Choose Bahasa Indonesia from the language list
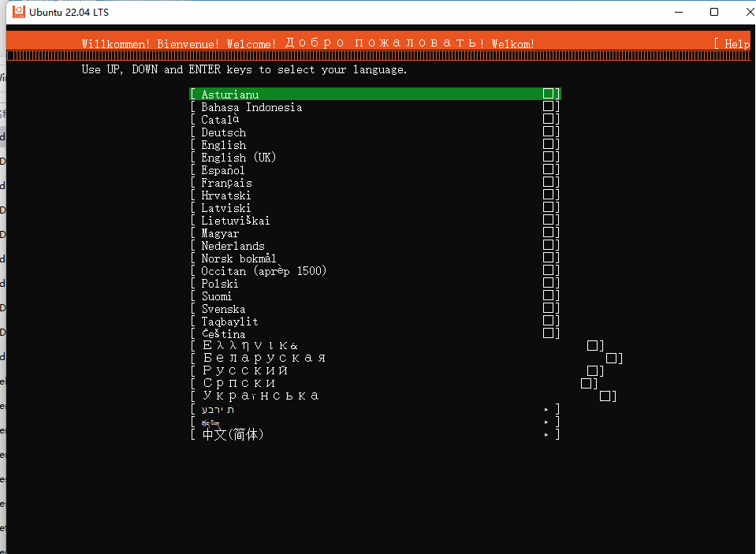The image size is (756, 554). 375,106
